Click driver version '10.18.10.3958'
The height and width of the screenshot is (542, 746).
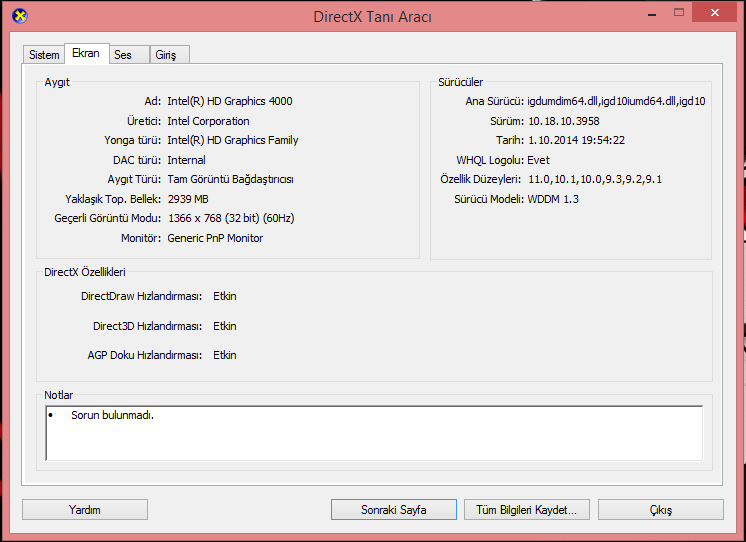click(564, 121)
